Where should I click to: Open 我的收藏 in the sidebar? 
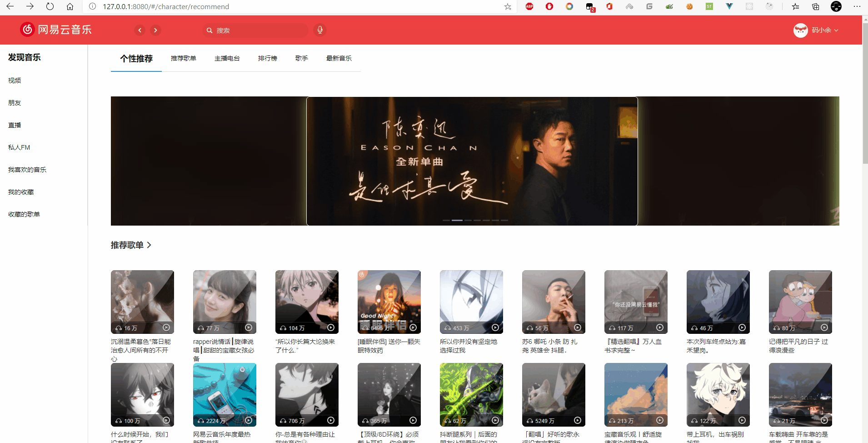21,192
